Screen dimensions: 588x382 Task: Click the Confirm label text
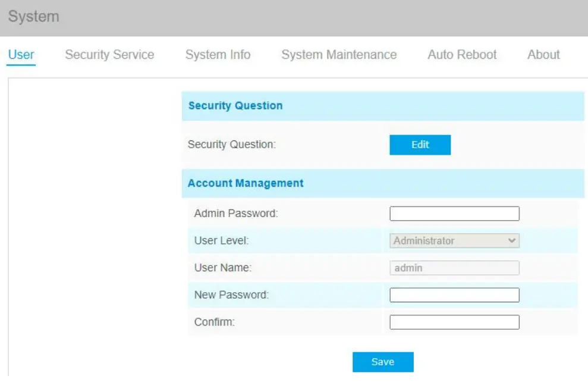click(215, 322)
